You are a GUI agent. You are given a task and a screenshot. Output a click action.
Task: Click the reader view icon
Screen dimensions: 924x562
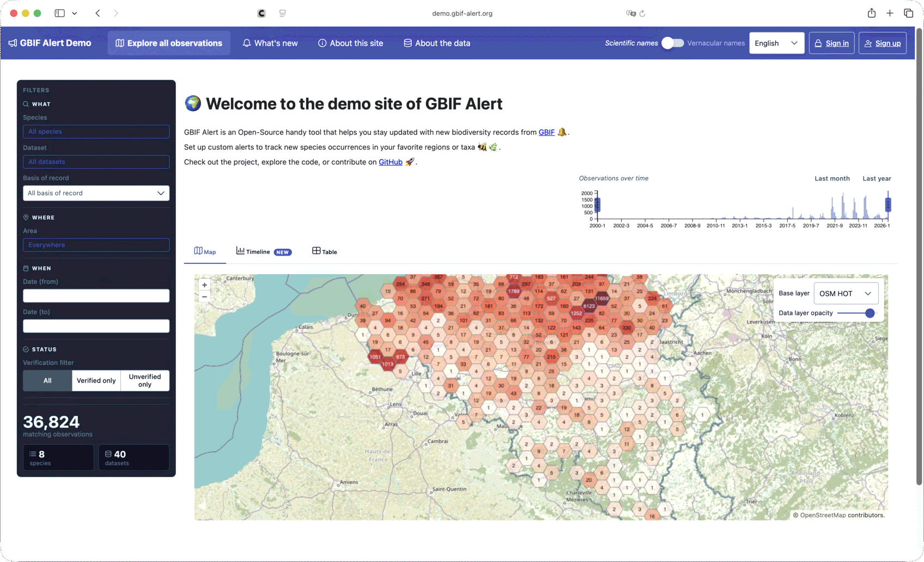(x=282, y=13)
